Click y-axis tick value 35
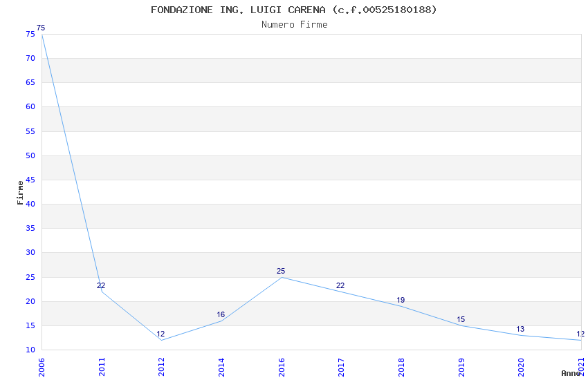Screen dimensions: 588x380 [x=30, y=228]
